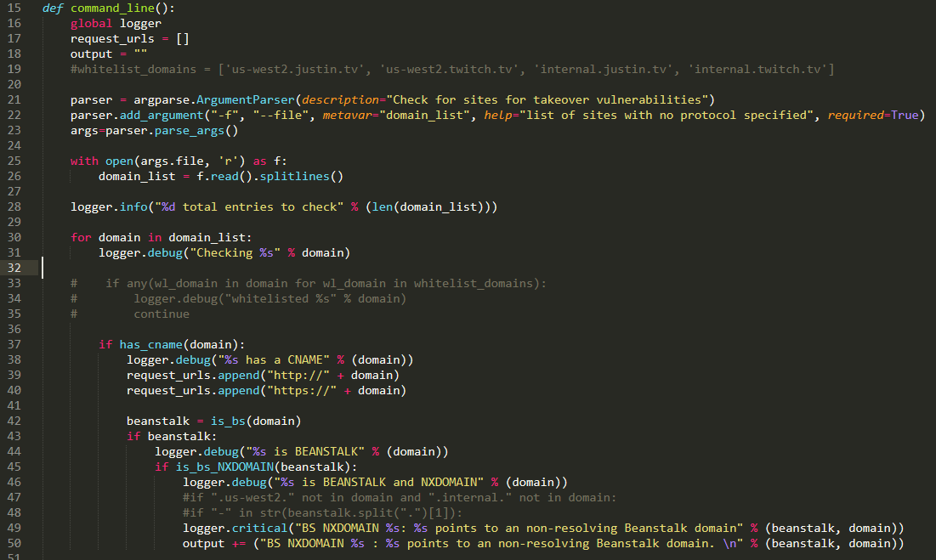Click line number 41 in the gutter
Image resolution: width=936 pixels, height=560 pixels.
[14, 405]
